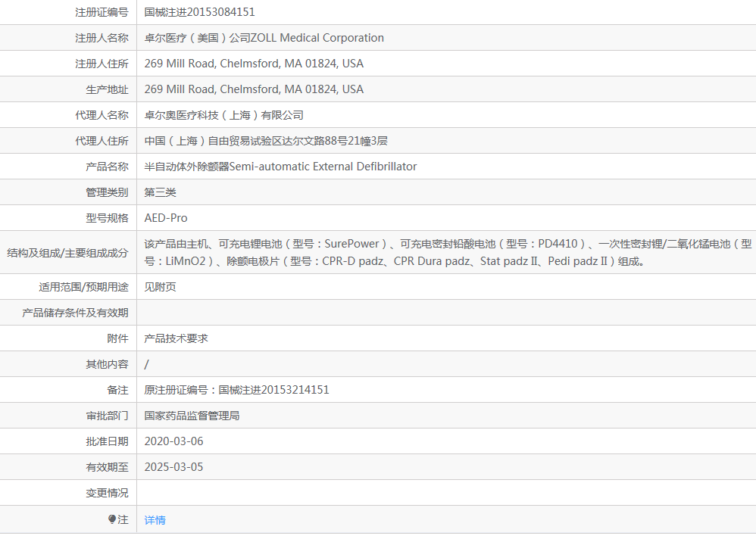Select agent name 卓尔奥医疗科技（上海）有限公司
756x536 pixels.
tap(224, 115)
